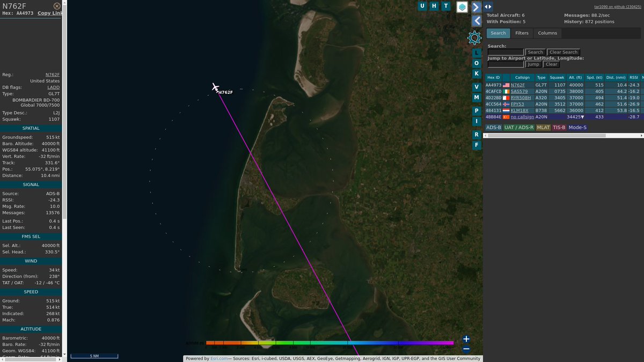Click the MLAT legend color label

click(x=543, y=128)
